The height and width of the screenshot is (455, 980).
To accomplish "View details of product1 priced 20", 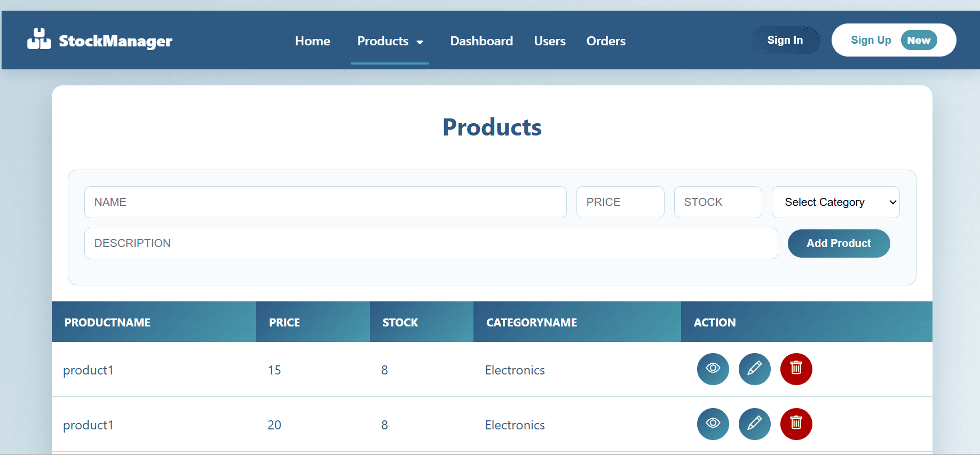I will (x=713, y=424).
